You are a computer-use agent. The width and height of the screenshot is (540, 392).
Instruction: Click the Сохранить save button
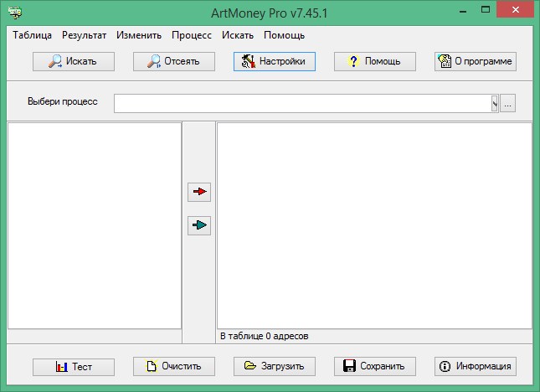pyautogui.click(x=375, y=366)
